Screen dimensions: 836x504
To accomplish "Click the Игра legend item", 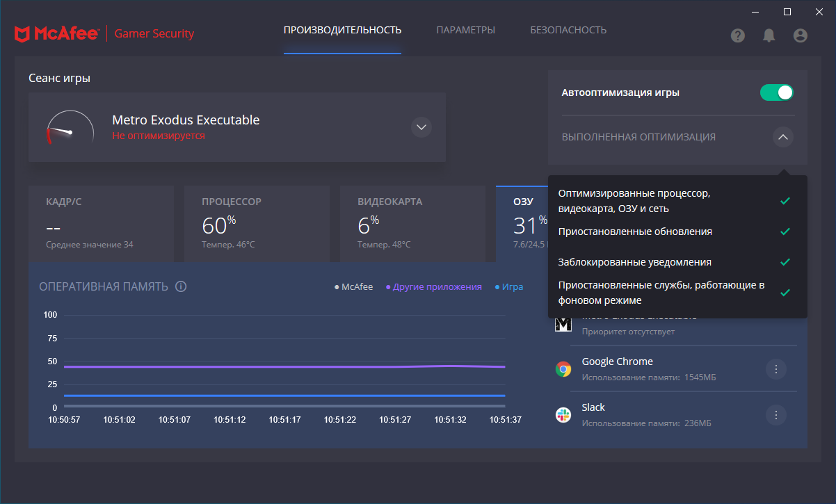I will [511, 286].
